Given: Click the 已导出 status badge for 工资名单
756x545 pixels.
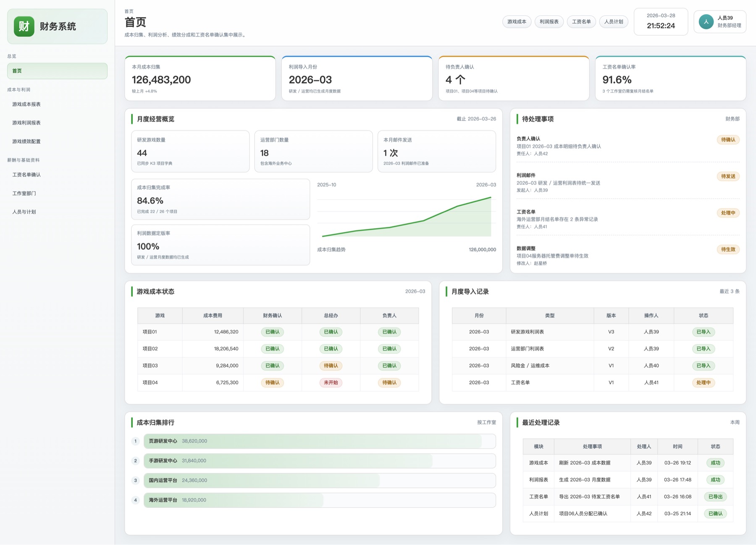Looking at the screenshot, I should pos(715,497).
